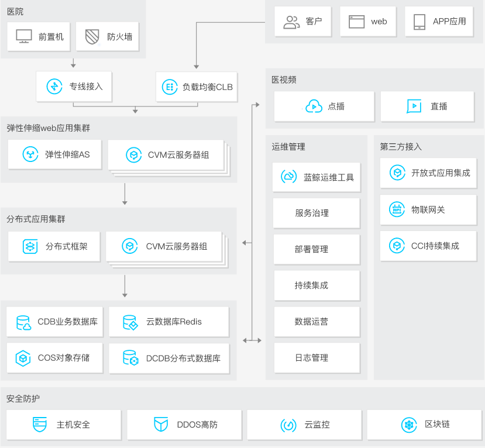Open the DDOS高防 card
Image resolution: width=485 pixels, height=448 pixels.
click(186, 425)
